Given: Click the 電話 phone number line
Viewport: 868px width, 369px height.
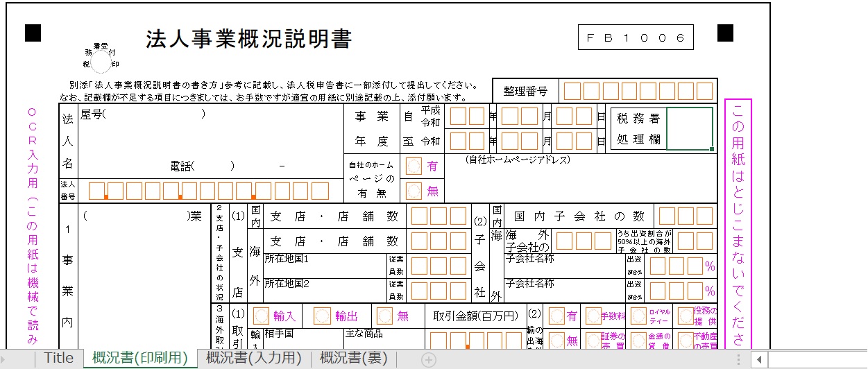Looking at the screenshot, I should coord(228,166).
